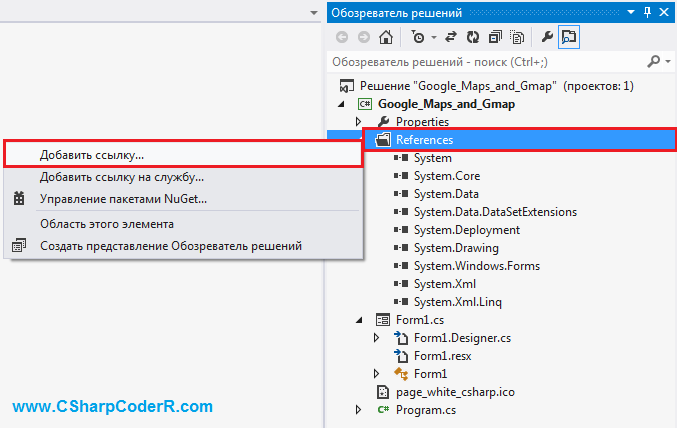Expand the Program.cs node

click(x=358, y=410)
